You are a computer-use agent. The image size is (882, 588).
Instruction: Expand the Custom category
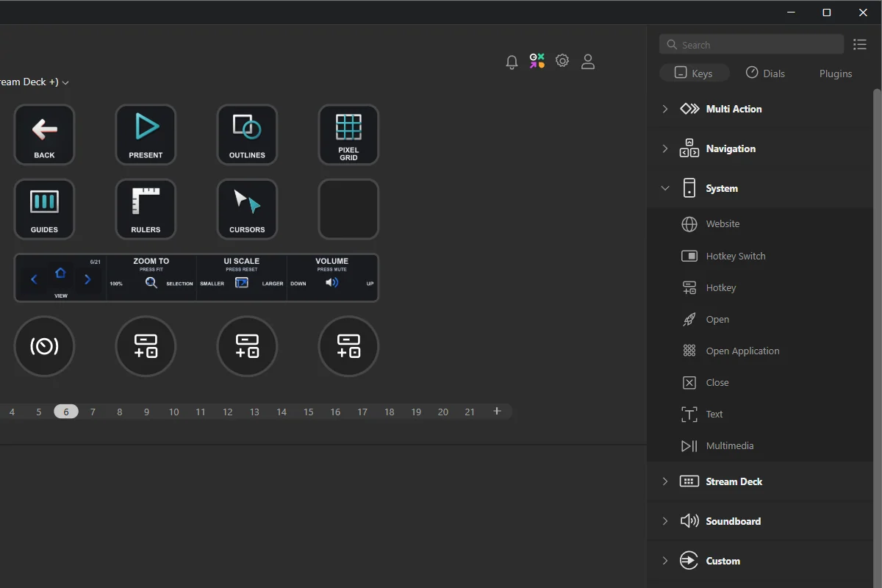pyautogui.click(x=760, y=561)
